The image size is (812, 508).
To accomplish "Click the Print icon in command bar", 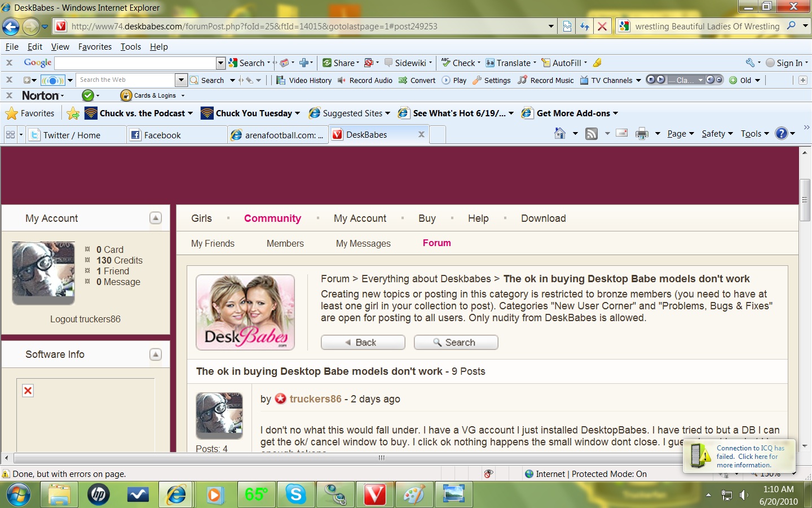I will point(642,134).
